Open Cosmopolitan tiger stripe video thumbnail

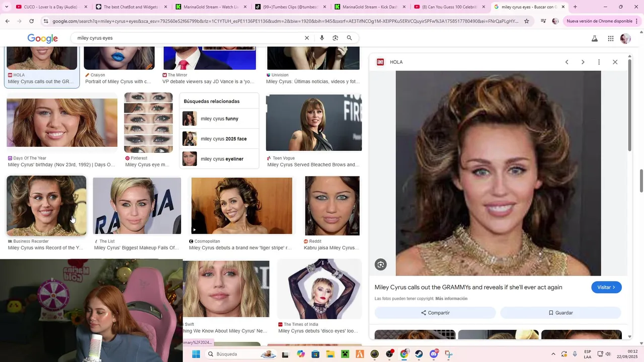242,206
